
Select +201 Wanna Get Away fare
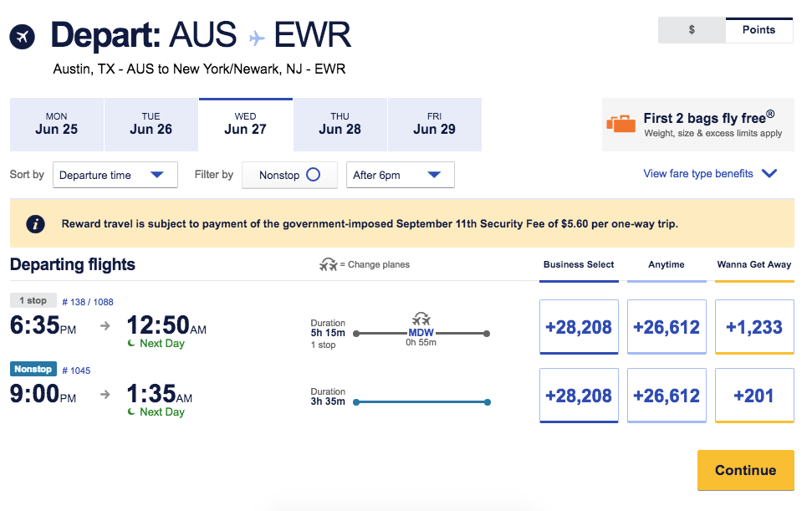coord(753,396)
